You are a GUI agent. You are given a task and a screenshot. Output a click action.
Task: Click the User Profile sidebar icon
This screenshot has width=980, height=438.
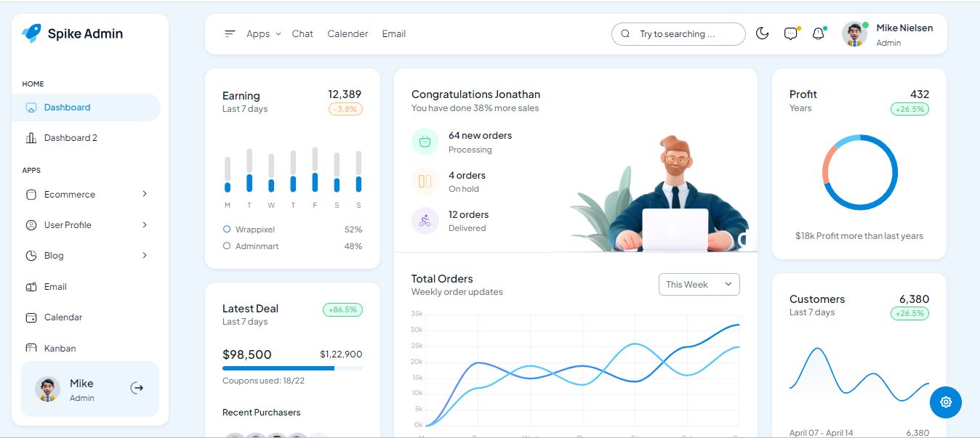coord(31,225)
